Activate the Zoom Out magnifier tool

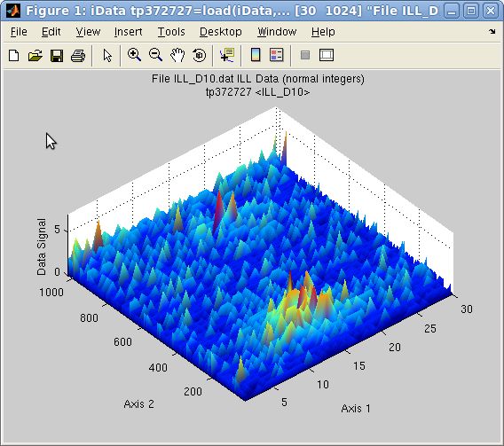tap(155, 55)
